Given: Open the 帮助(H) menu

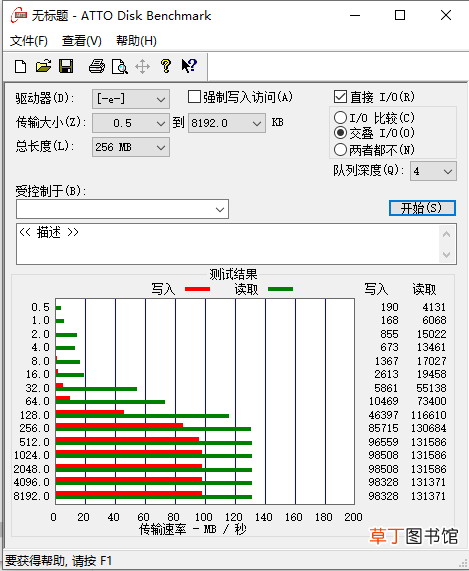Looking at the screenshot, I should click(136, 41).
